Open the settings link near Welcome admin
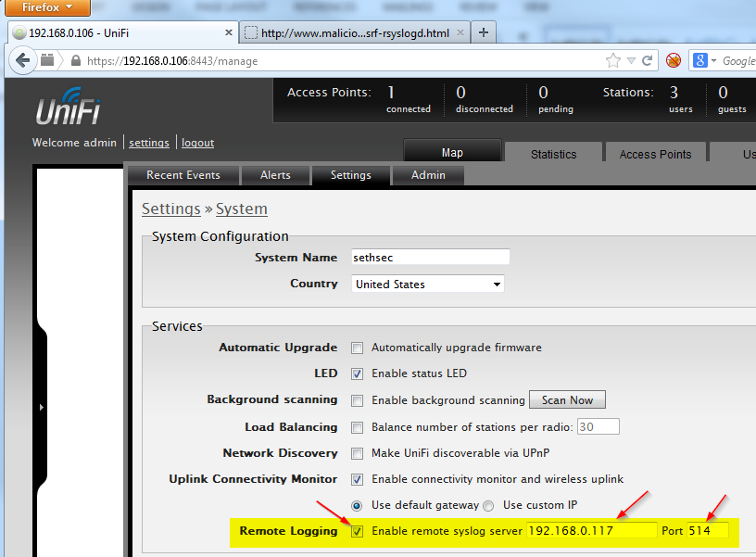 pos(149,143)
